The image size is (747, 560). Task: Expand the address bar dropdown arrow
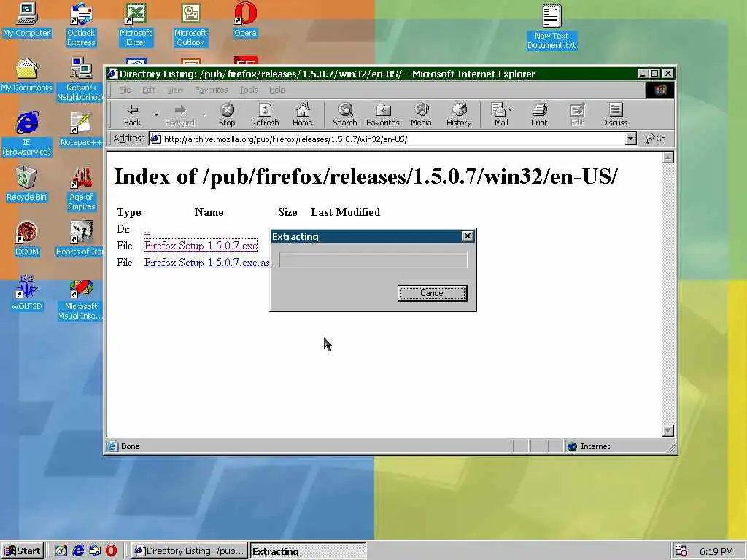tap(630, 139)
